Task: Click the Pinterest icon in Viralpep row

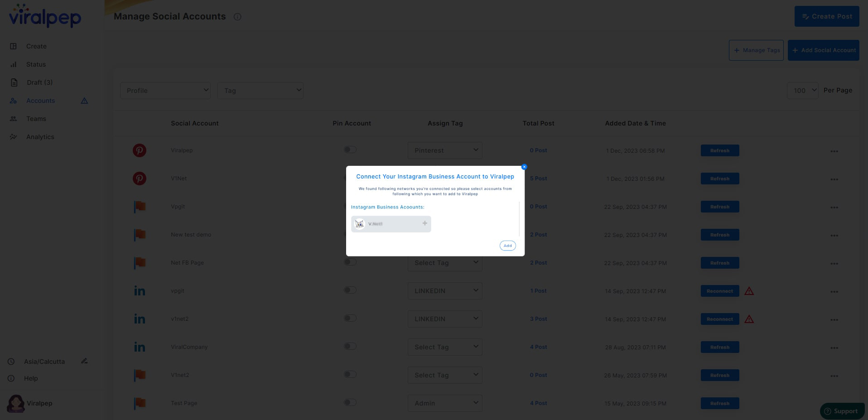Action: [x=140, y=150]
